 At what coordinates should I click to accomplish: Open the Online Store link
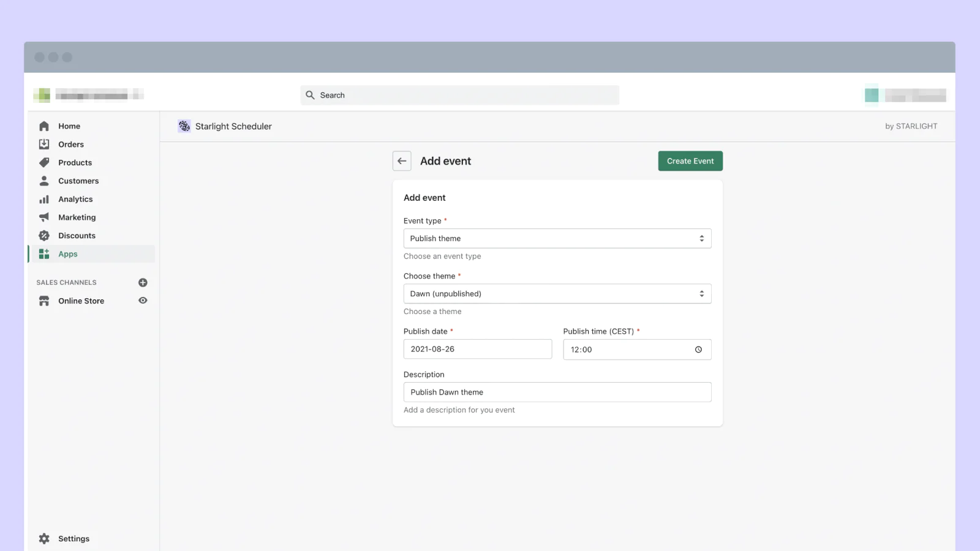coord(81,301)
